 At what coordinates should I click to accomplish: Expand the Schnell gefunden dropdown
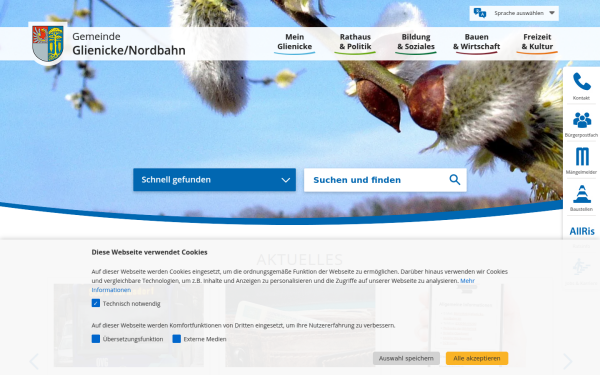214,179
